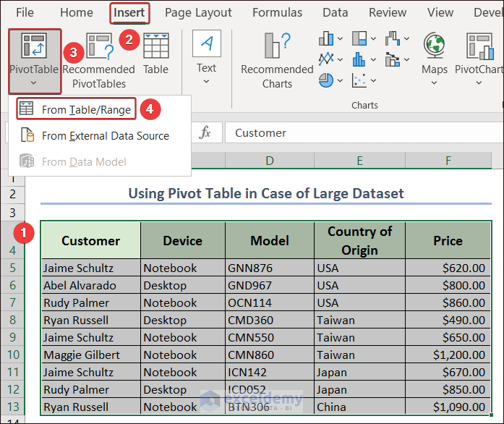Select column D header
Viewport: 504px width, 424px height.
[x=269, y=159]
